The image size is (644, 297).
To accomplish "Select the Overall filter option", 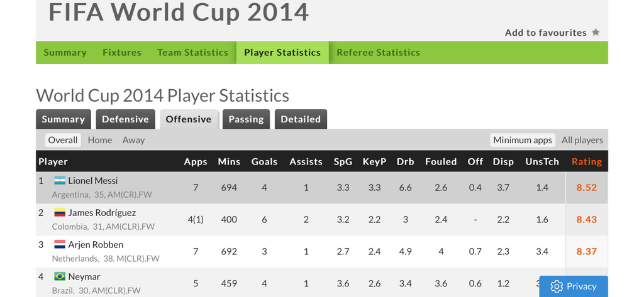I will [x=63, y=140].
